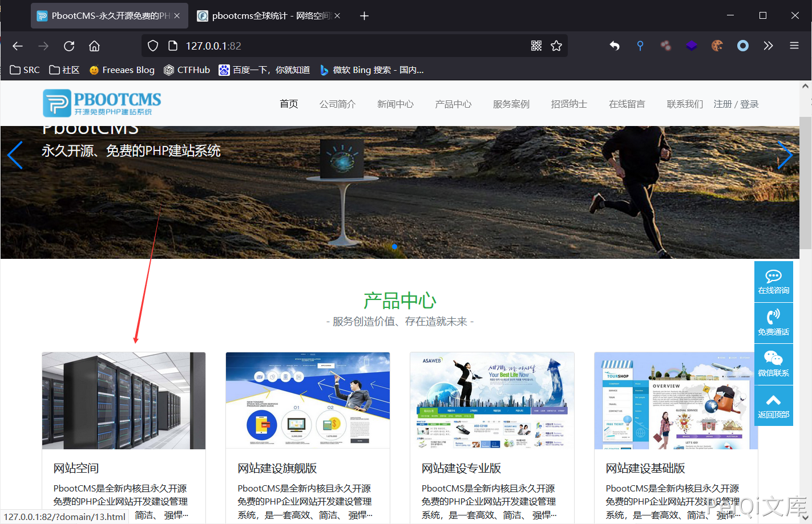Screen dimensions: 812x524
Task: Click the purple diamond extension icon
Action: click(692, 46)
